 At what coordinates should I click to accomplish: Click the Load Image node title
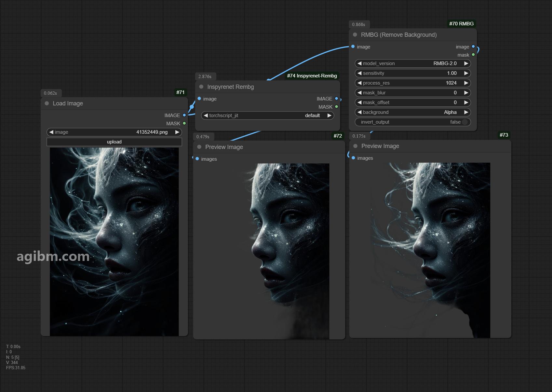[68, 103]
